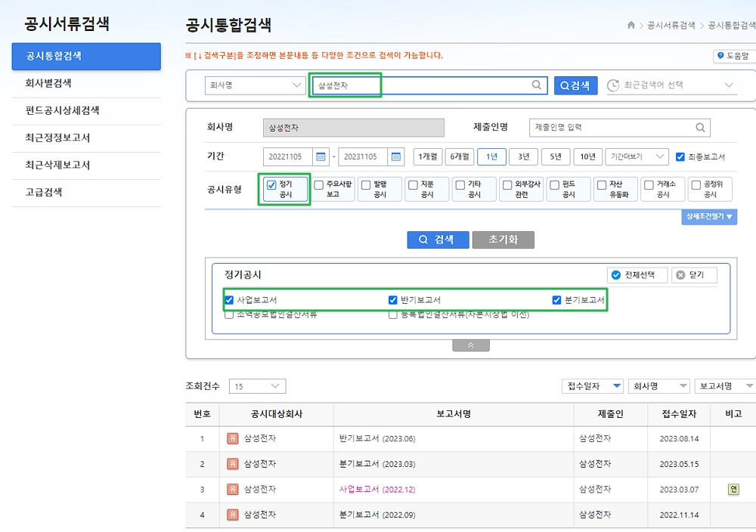Uncheck the 분기보고서 checkbox
The height and width of the screenshot is (532, 756).
coord(557,300)
